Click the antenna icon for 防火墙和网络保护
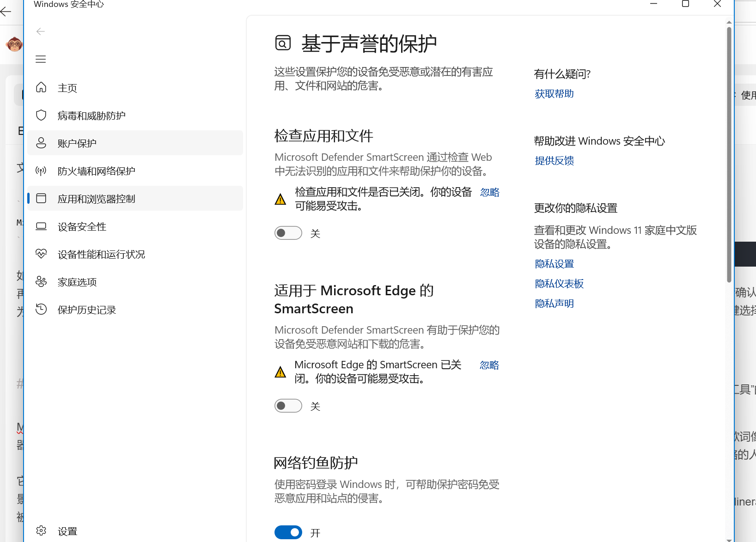Screen dimensions: 756x542 (41, 171)
